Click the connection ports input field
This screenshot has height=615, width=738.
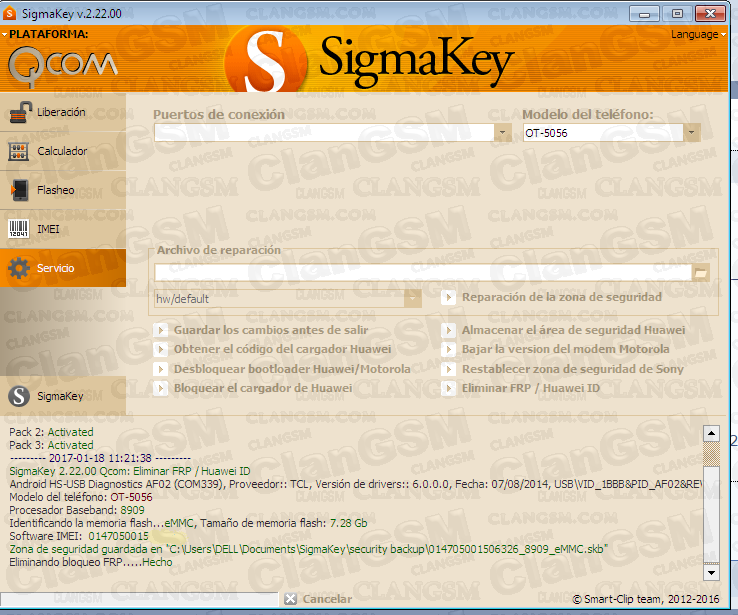[324, 133]
